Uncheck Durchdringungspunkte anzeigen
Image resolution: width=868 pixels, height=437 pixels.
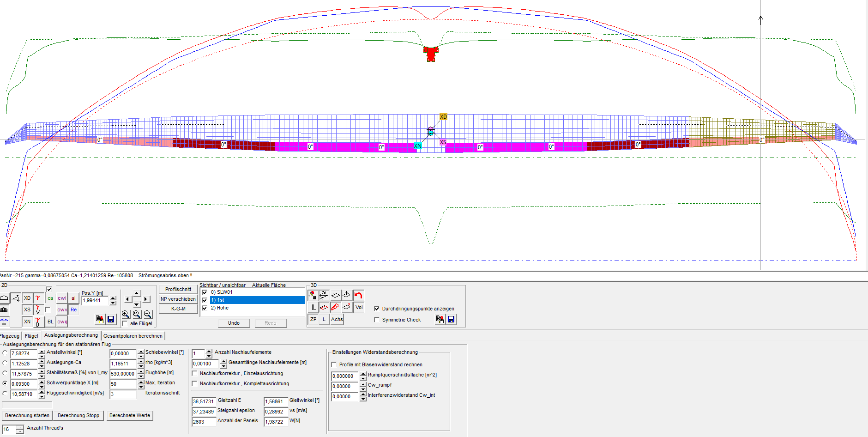(x=377, y=309)
